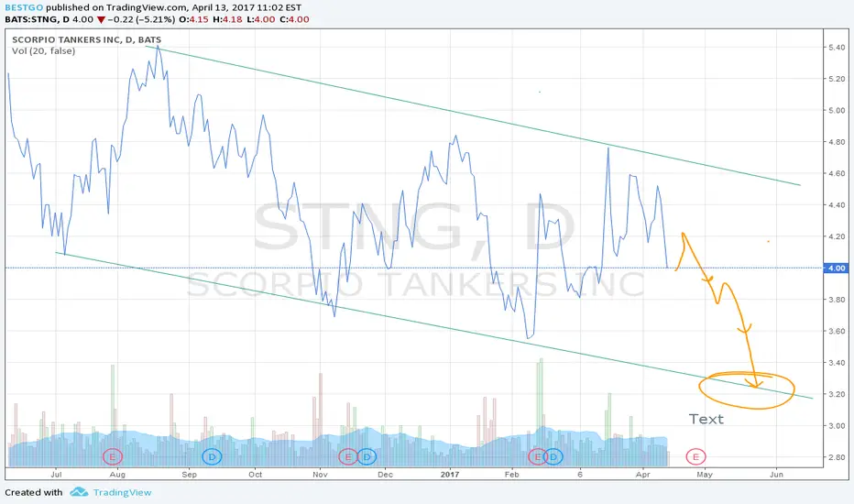This screenshot has height=504, width=854.
Task: Click the high value 'H:4.18'
Action: coord(227,19)
